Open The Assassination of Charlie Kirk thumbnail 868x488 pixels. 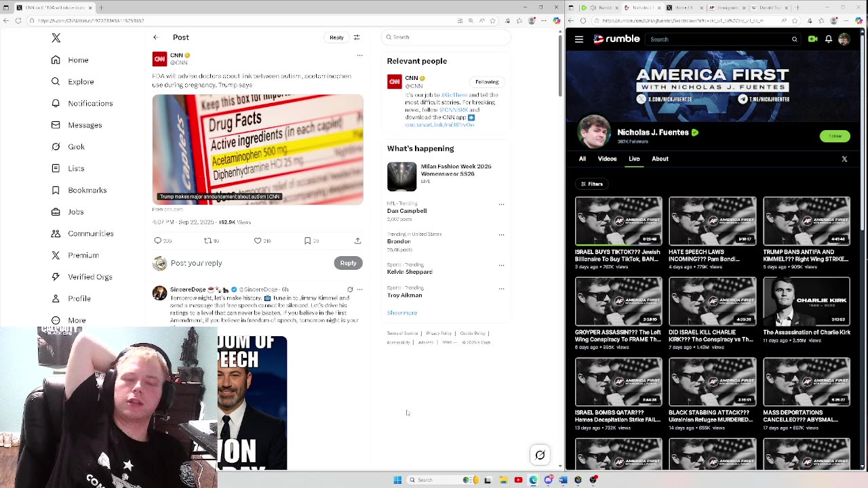coord(806,301)
